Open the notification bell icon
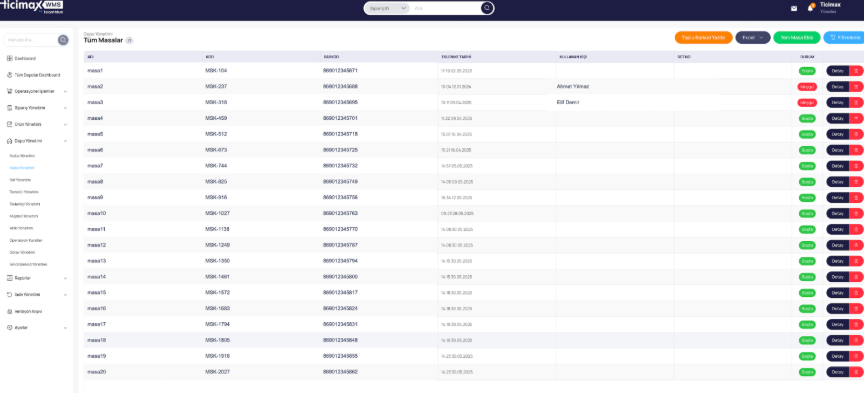Screen dimensions: 864x393 click(810, 8)
